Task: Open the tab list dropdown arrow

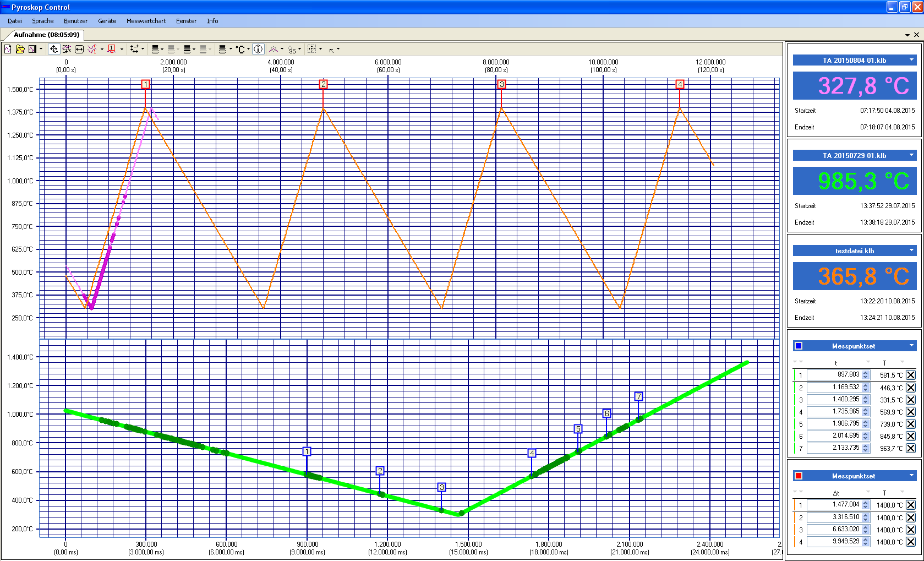Action: [x=907, y=35]
